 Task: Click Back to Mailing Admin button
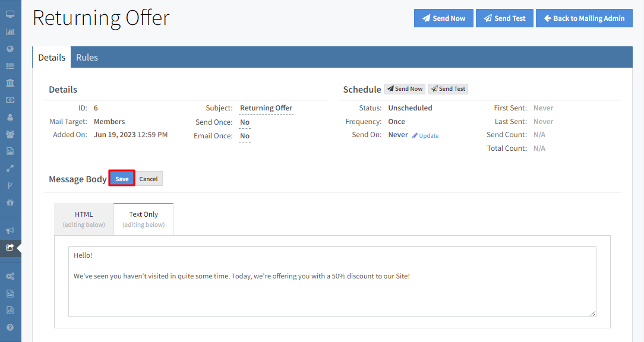583,18
